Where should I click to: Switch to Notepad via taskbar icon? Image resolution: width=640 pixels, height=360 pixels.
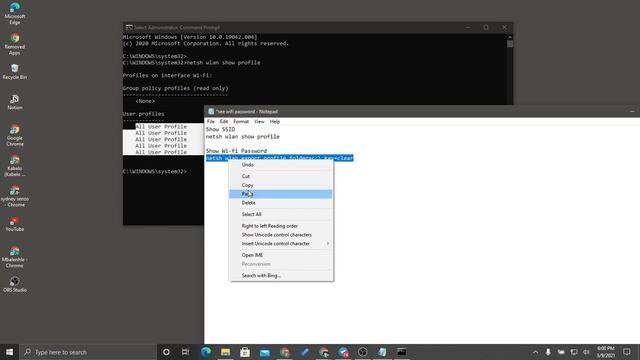pyautogui.click(x=382, y=352)
